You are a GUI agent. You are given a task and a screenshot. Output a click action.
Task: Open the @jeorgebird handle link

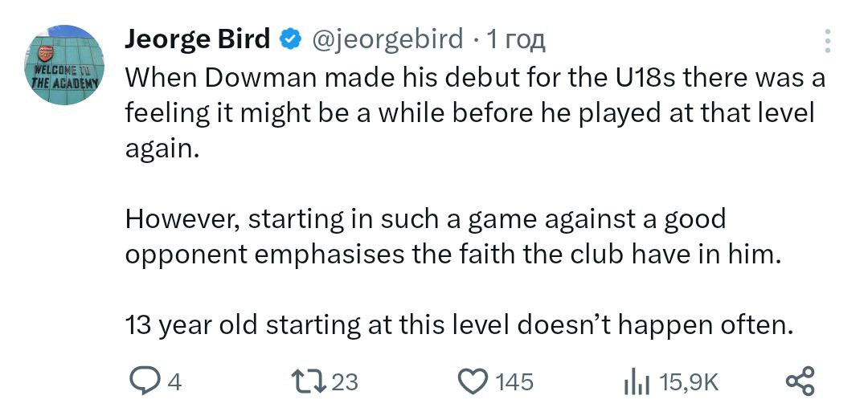pyautogui.click(x=387, y=39)
